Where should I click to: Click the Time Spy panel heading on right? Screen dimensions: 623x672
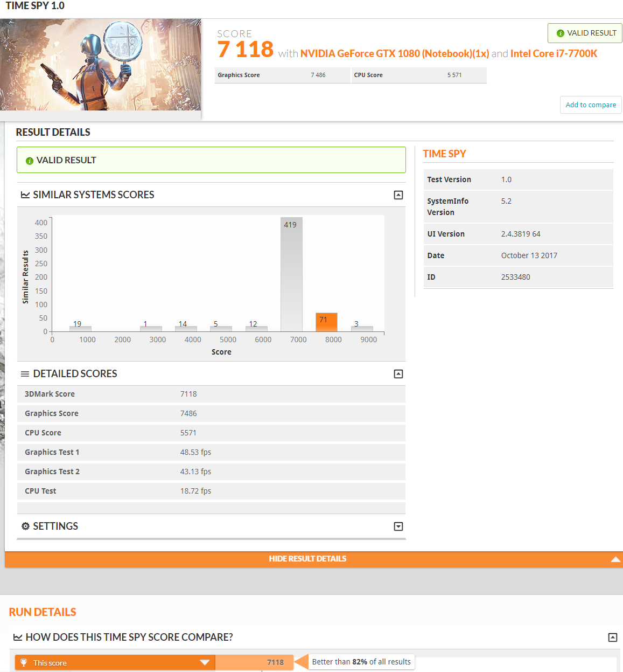pyautogui.click(x=444, y=154)
